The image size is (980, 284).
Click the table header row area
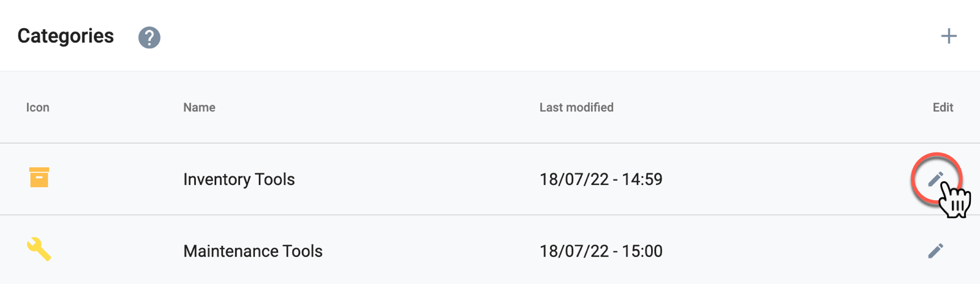[x=490, y=107]
